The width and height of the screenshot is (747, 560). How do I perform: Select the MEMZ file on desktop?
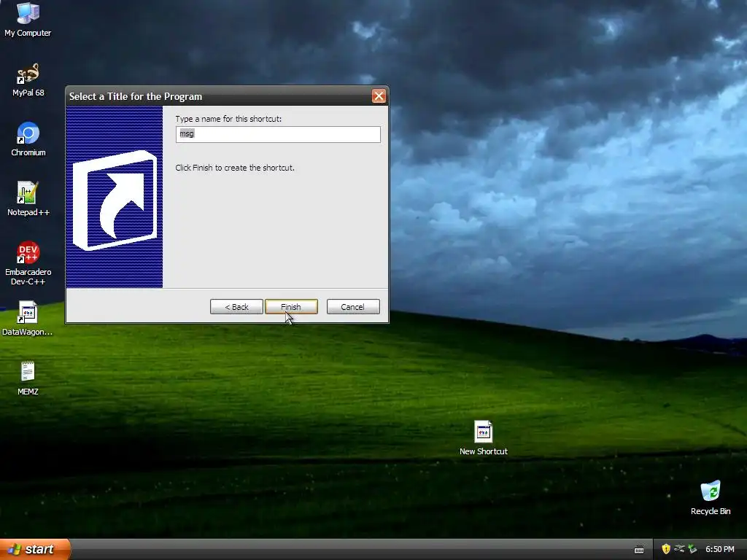coord(28,378)
